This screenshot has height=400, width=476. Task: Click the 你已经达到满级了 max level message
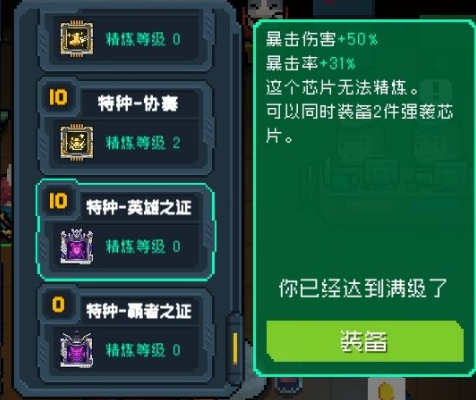tap(362, 288)
